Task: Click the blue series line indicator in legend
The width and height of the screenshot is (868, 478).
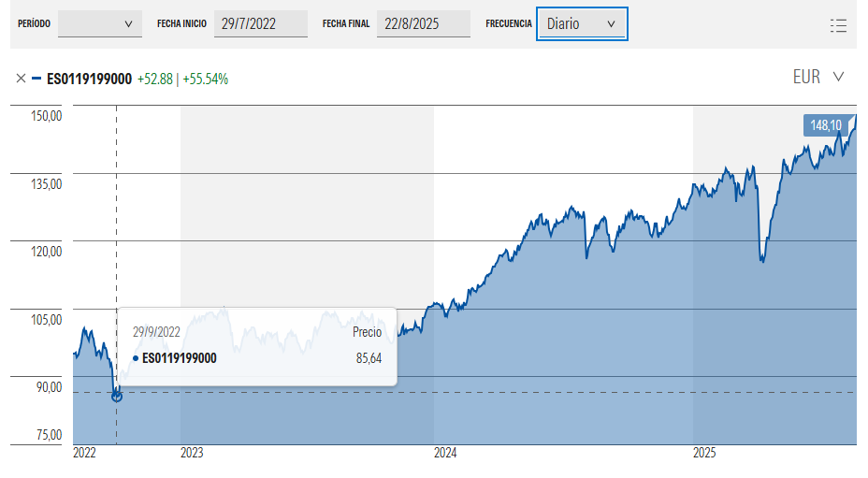Action: pyautogui.click(x=36, y=79)
